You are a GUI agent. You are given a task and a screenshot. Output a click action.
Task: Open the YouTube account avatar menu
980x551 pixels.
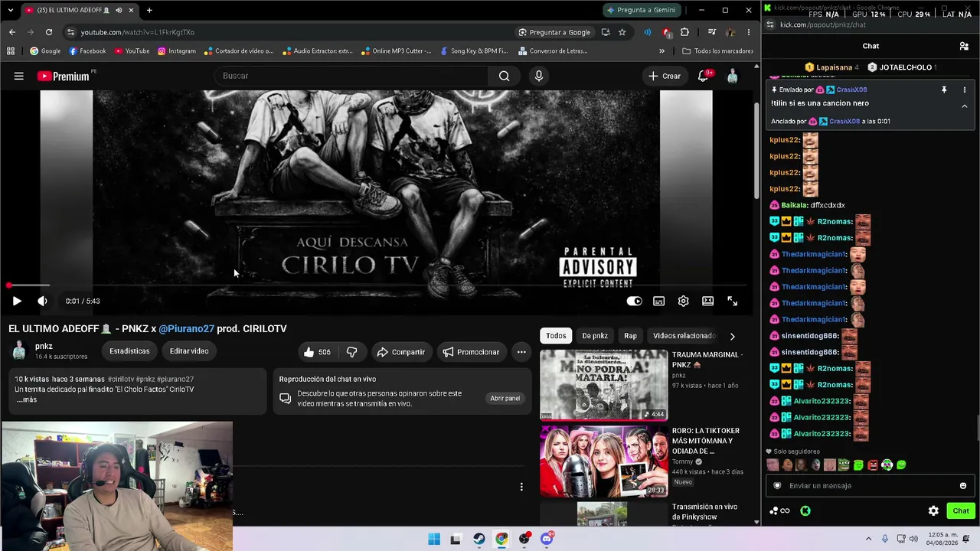pos(733,76)
